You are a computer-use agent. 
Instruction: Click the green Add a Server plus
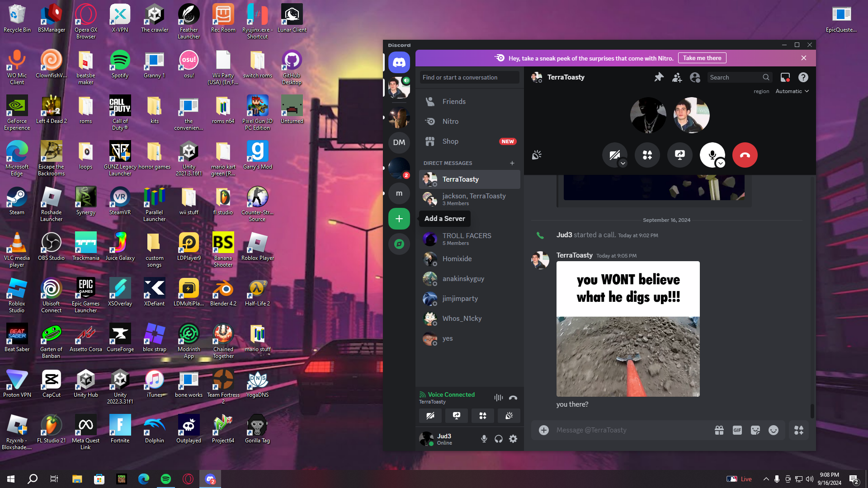click(x=399, y=219)
